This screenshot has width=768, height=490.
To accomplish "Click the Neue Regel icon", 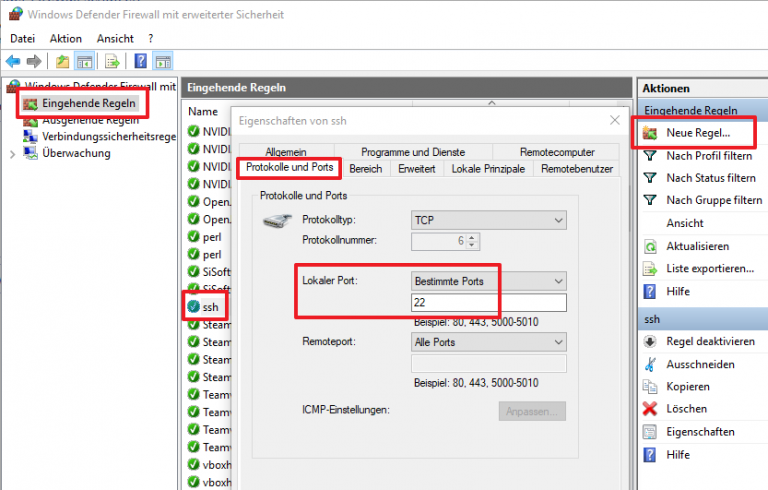I will [650, 133].
